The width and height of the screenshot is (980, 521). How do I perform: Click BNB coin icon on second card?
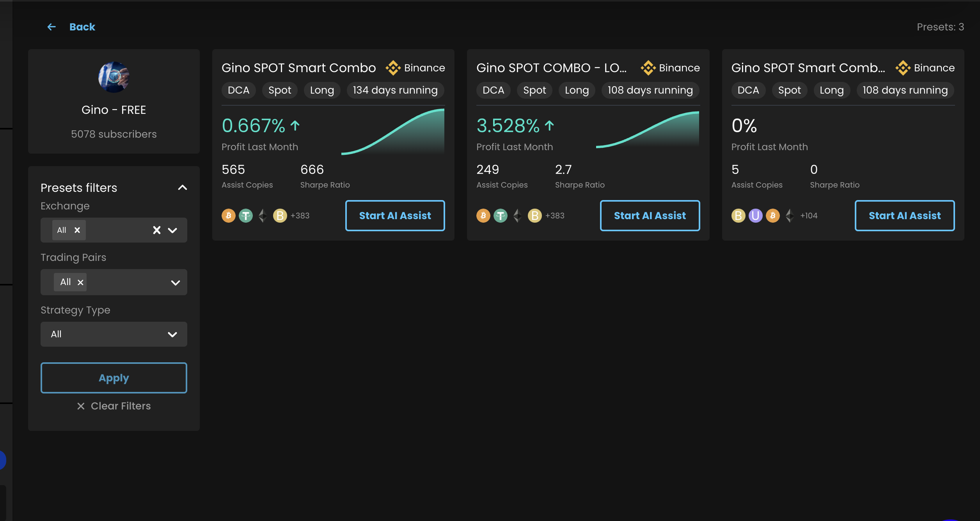coord(534,216)
